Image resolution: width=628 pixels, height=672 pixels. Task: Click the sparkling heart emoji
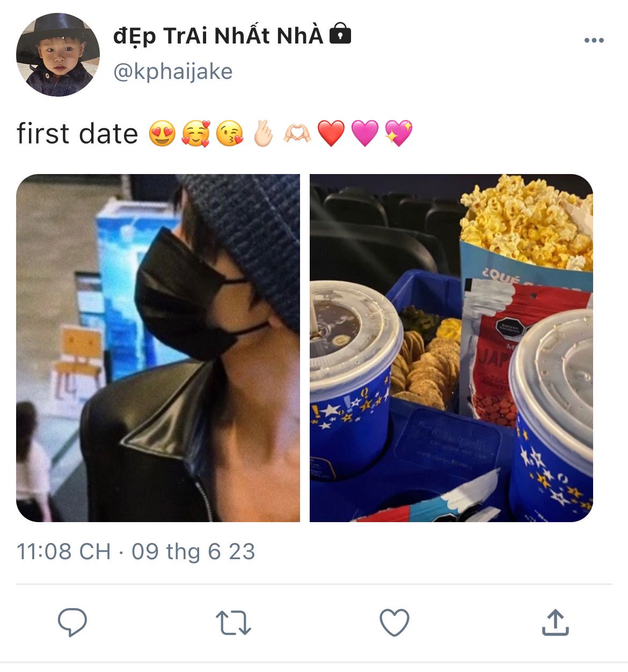399,134
